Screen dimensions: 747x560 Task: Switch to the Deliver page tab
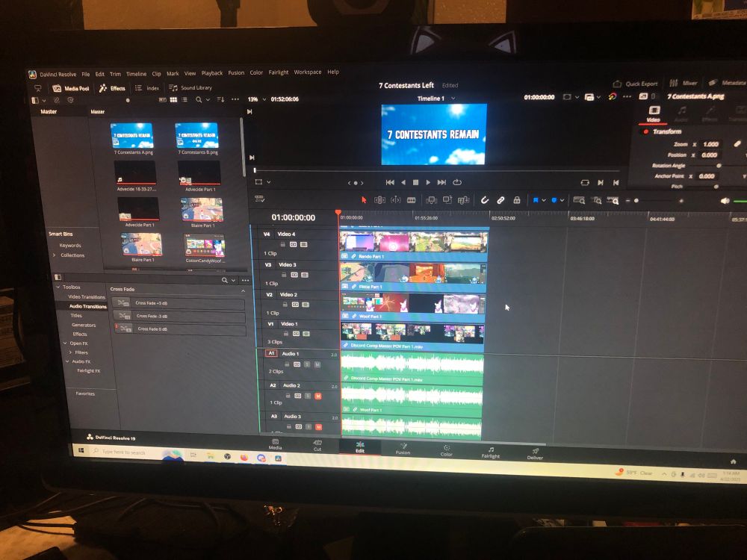[535, 453]
